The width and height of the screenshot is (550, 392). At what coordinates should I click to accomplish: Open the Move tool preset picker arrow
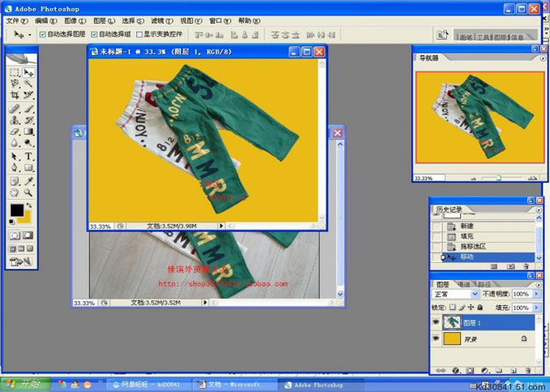30,35
